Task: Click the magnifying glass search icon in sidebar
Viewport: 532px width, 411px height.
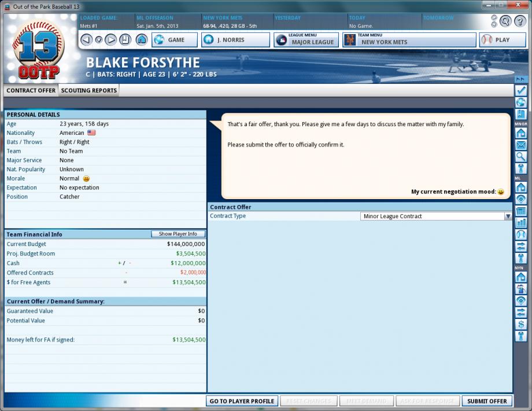Action: point(521,156)
